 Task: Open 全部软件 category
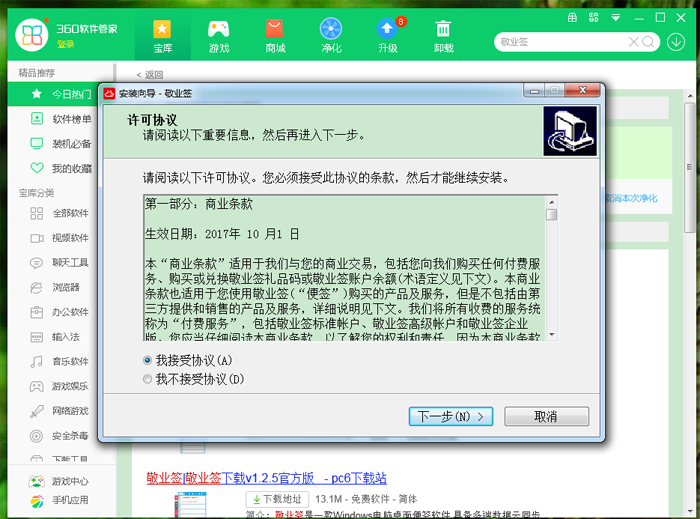click(61, 213)
